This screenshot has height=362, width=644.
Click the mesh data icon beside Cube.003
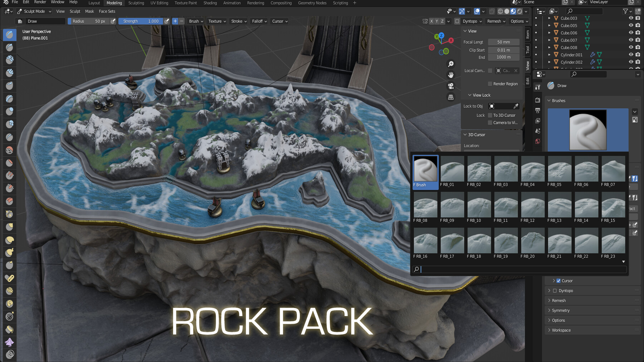[587, 18]
